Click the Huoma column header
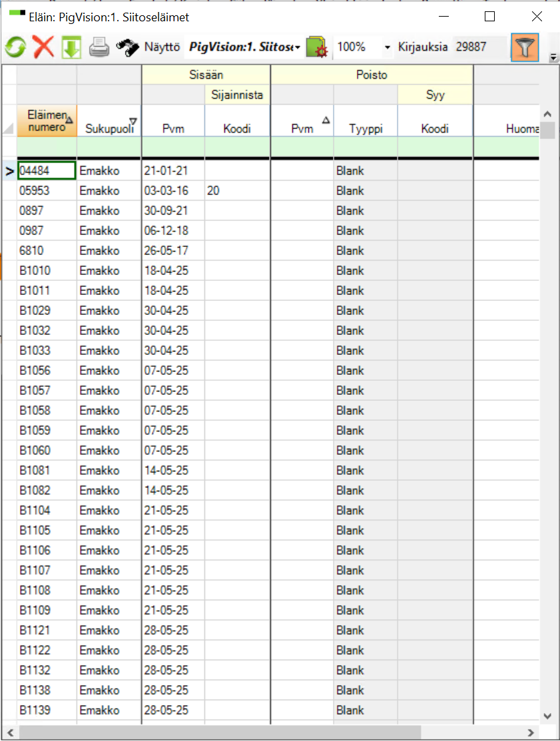 (507, 121)
